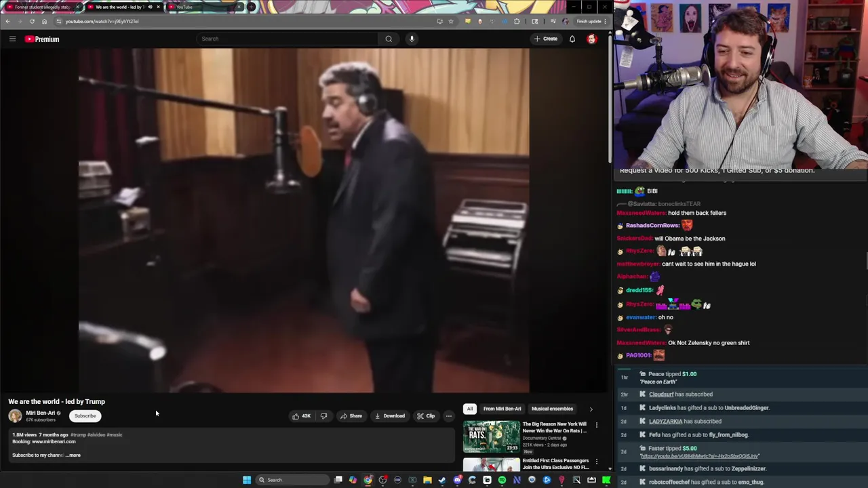Select From Miri Ben-Ari filter chip
Viewport: 868px width, 488px height.
click(502, 409)
